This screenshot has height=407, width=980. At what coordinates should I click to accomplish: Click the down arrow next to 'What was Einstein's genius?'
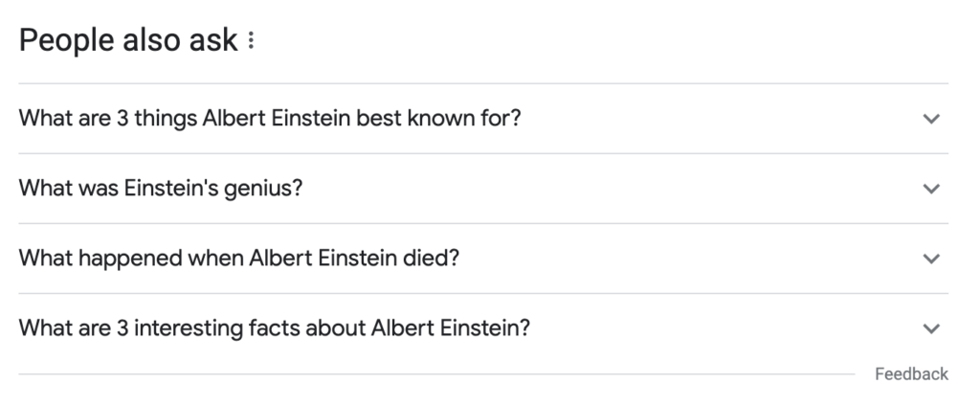(931, 189)
